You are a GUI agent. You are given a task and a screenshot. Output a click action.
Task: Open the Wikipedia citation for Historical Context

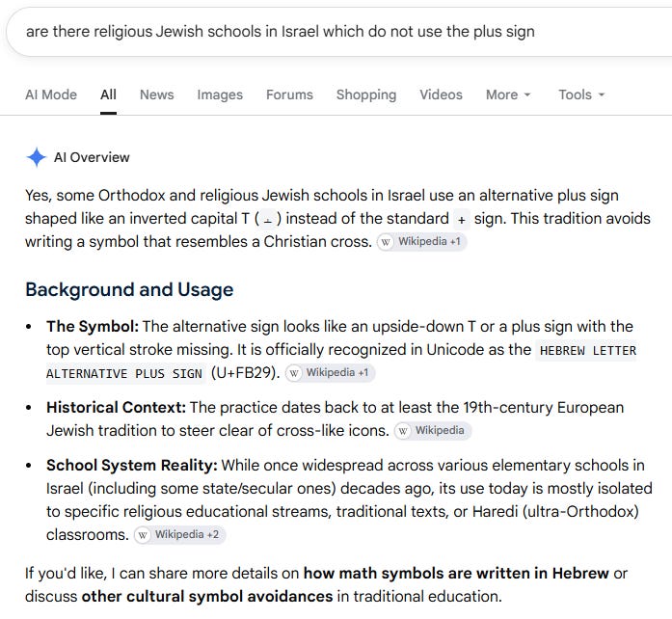point(433,430)
